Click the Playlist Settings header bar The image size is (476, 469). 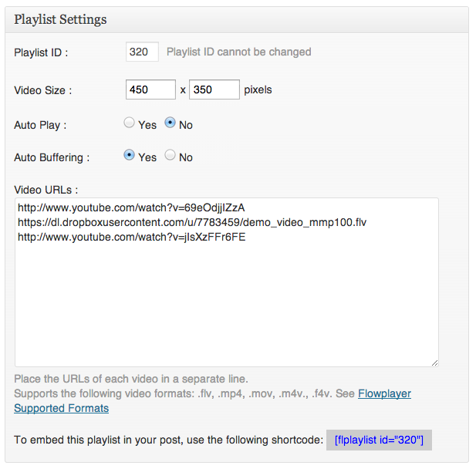click(237, 20)
